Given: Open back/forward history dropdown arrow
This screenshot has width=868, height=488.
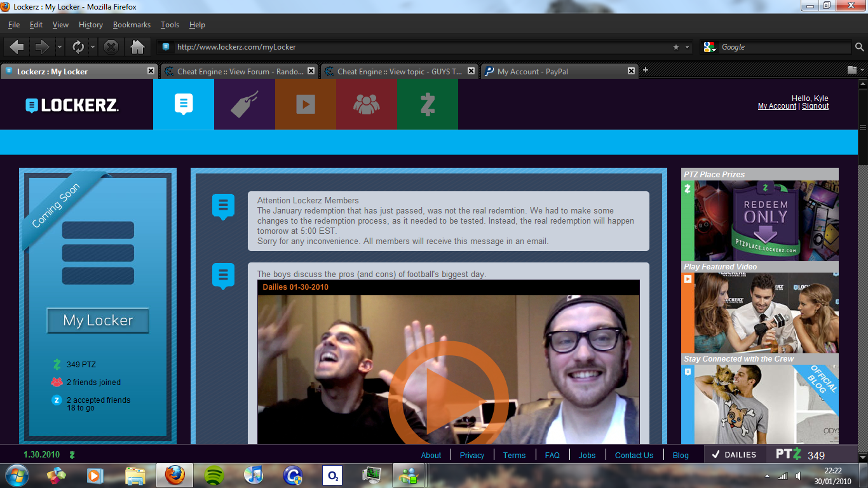Looking at the screenshot, I should pos(59,47).
